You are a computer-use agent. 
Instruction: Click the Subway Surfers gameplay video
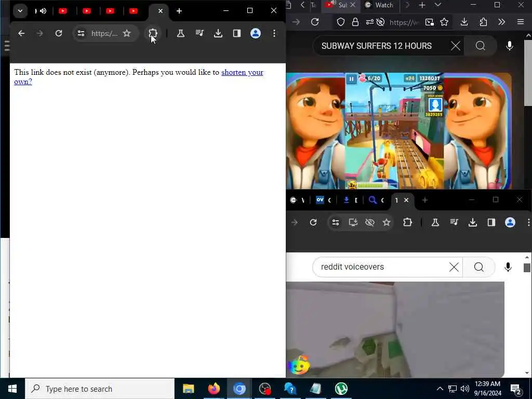click(x=398, y=130)
